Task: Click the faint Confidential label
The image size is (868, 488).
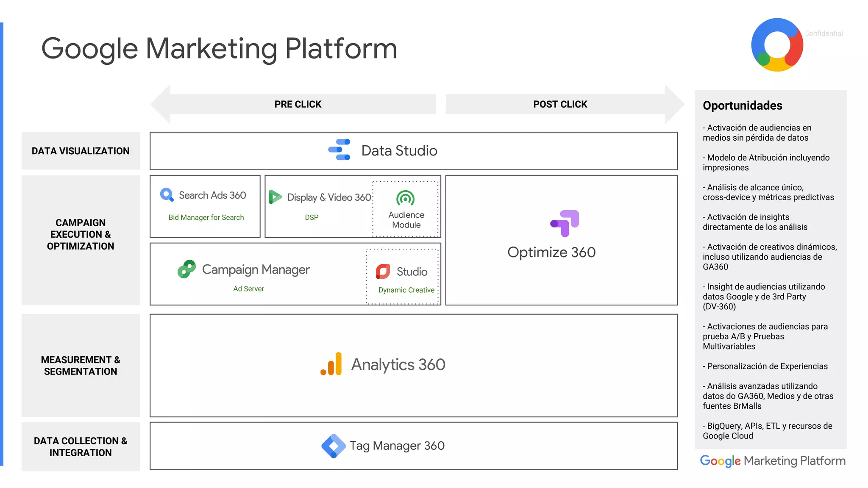Action: 824,33
